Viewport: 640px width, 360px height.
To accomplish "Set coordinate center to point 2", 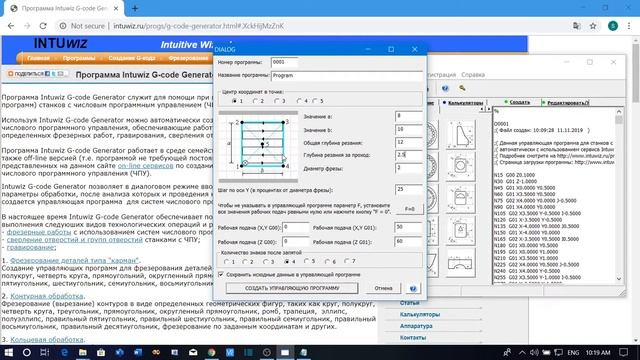I will [x=256, y=101].
